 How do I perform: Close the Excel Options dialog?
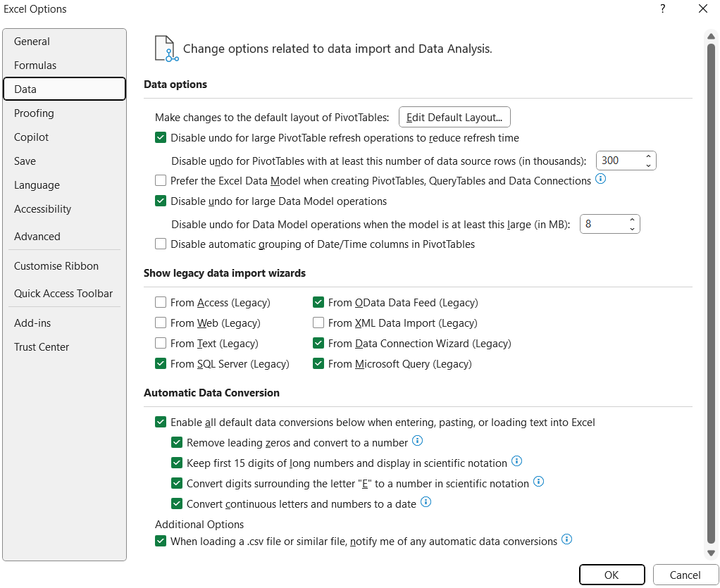[x=703, y=8]
